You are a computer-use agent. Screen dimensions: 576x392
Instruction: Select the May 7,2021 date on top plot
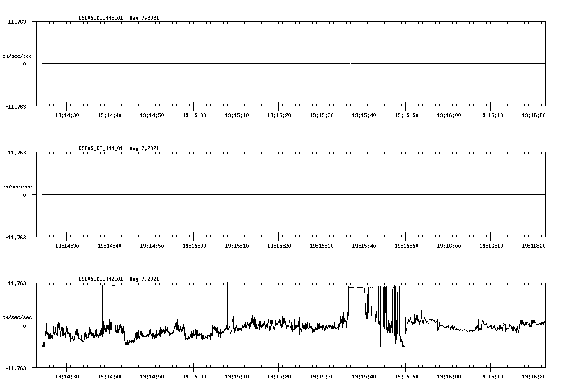(145, 18)
